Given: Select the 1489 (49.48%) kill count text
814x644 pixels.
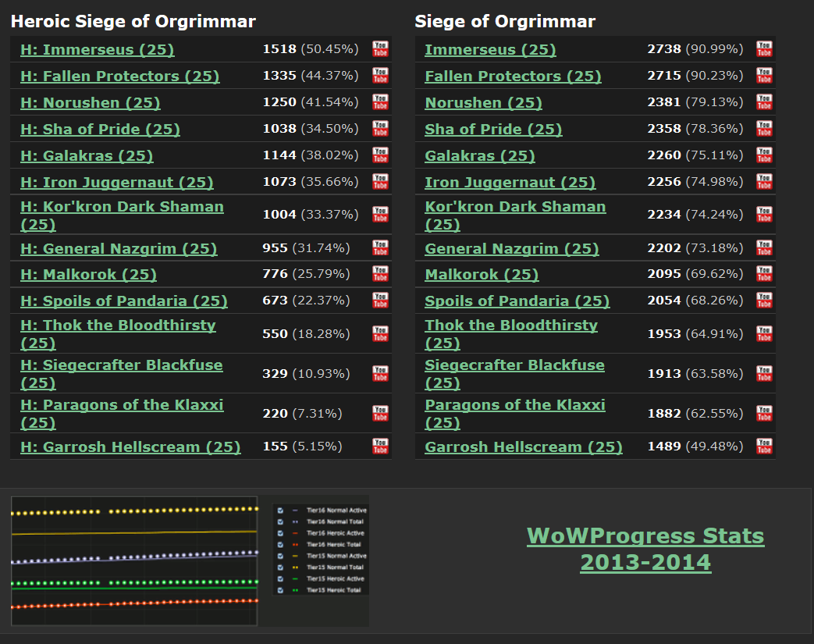Looking at the screenshot, I should tap(695, 447).
